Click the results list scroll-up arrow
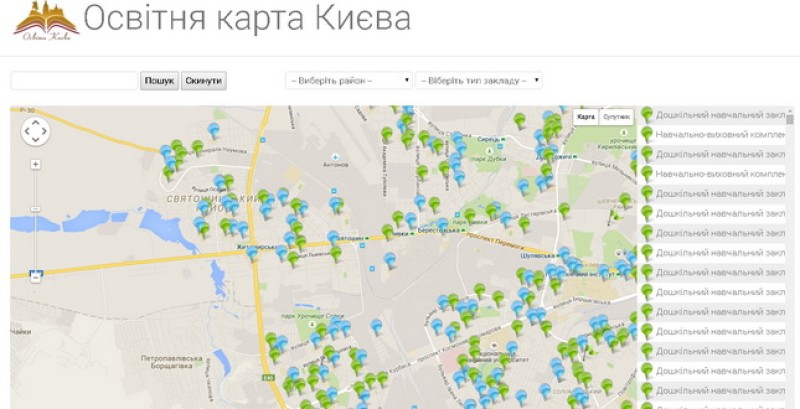 pyautogui.click(x=790, y=111)
